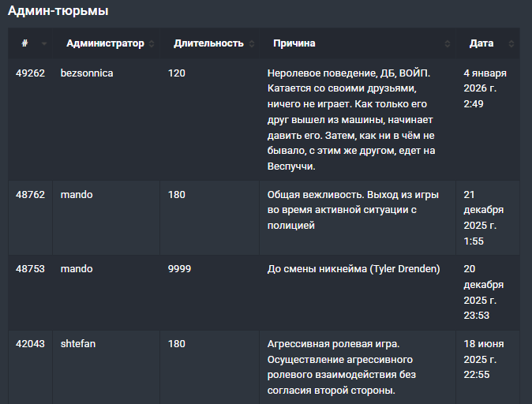This screenshot has width=532, height=404.
Task: Click the Администратор column header text
Action: [105, 43]
